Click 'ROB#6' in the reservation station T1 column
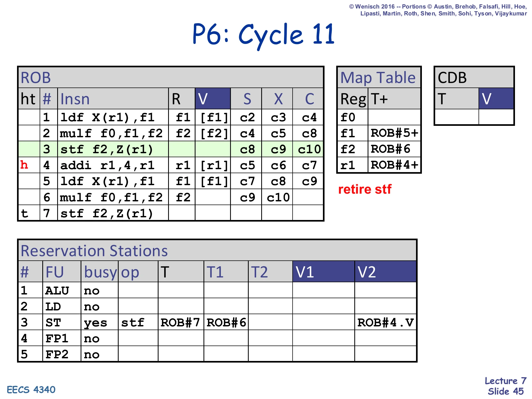Screen dimensions: 532x399 [226, 322]
